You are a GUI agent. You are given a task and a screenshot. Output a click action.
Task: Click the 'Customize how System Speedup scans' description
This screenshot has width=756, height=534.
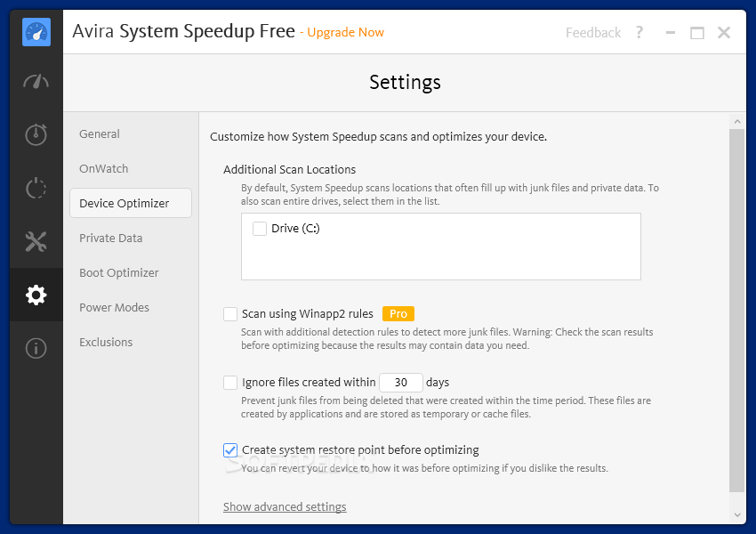coord(379,137)
